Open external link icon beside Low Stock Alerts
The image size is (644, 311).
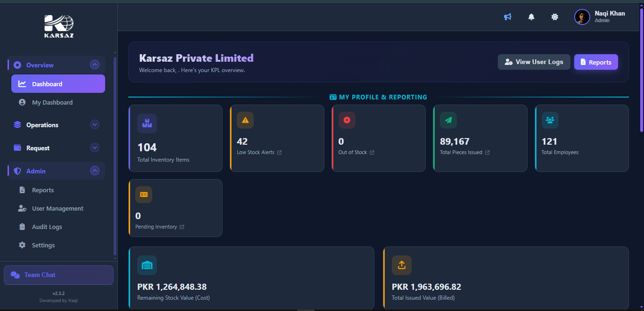tap(279, 153)
